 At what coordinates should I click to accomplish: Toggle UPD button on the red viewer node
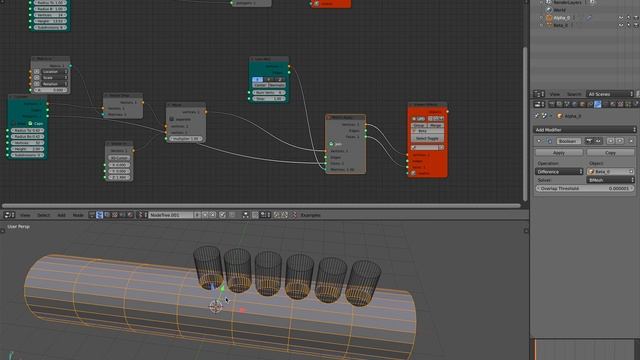[419, 119]
